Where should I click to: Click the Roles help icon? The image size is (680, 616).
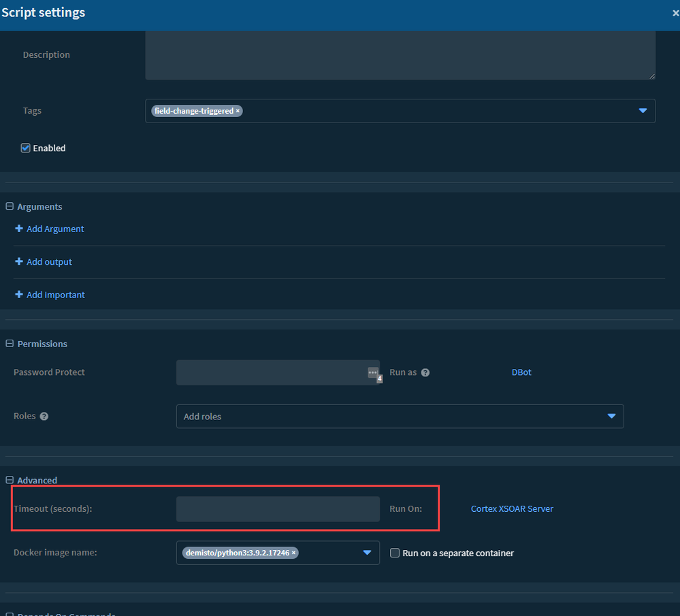point(44,417)
